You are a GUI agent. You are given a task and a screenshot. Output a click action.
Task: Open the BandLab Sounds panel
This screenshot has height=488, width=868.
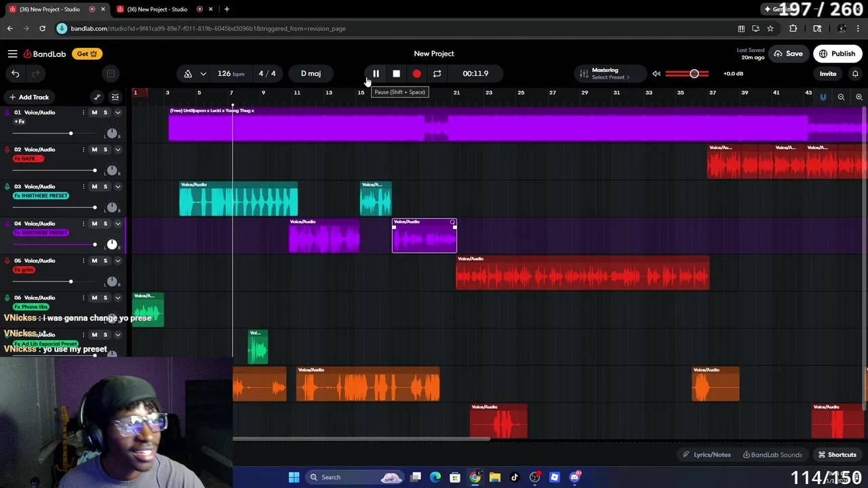(772, 455)
